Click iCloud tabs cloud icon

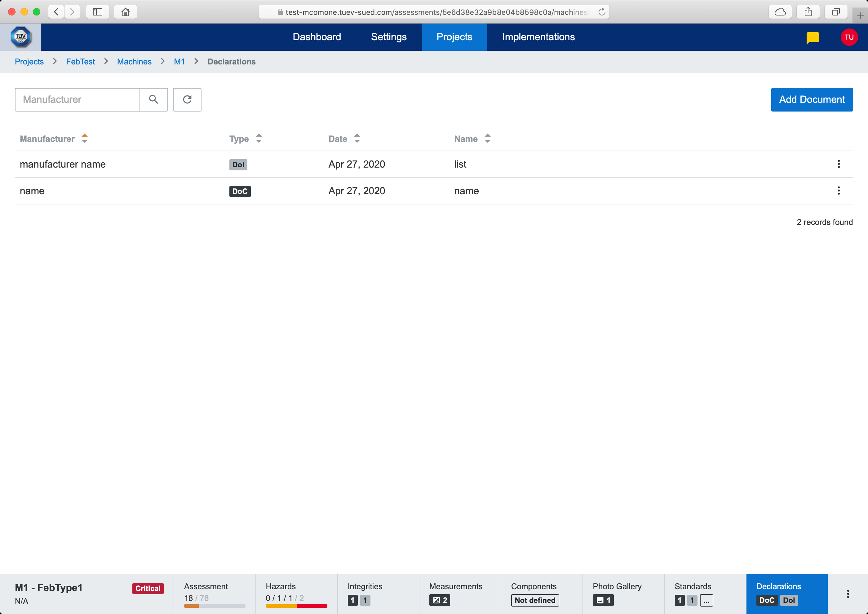(780, 12)
